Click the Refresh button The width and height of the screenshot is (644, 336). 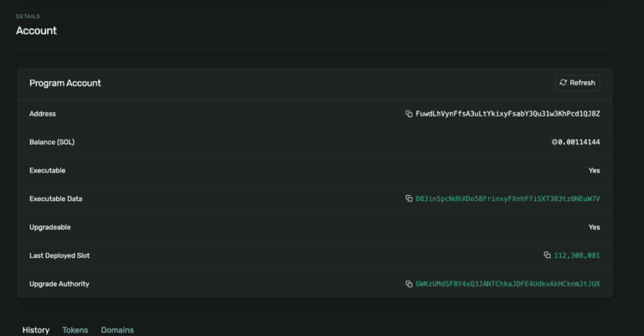[577, 83]
